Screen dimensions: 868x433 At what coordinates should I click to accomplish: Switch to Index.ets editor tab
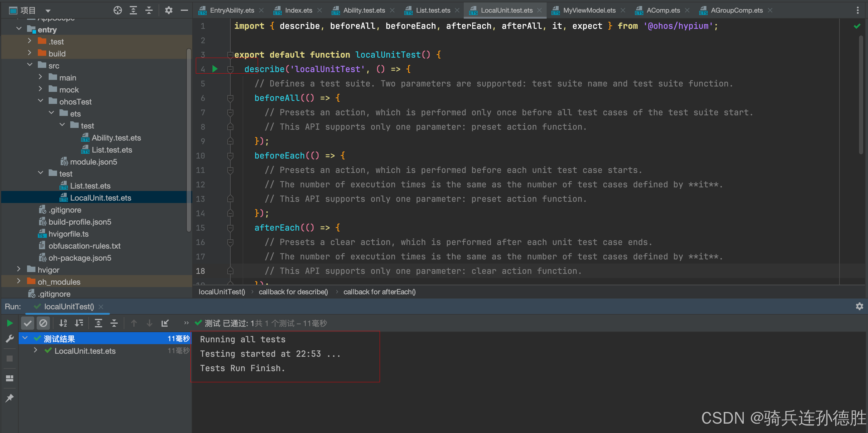pos(298,11)
